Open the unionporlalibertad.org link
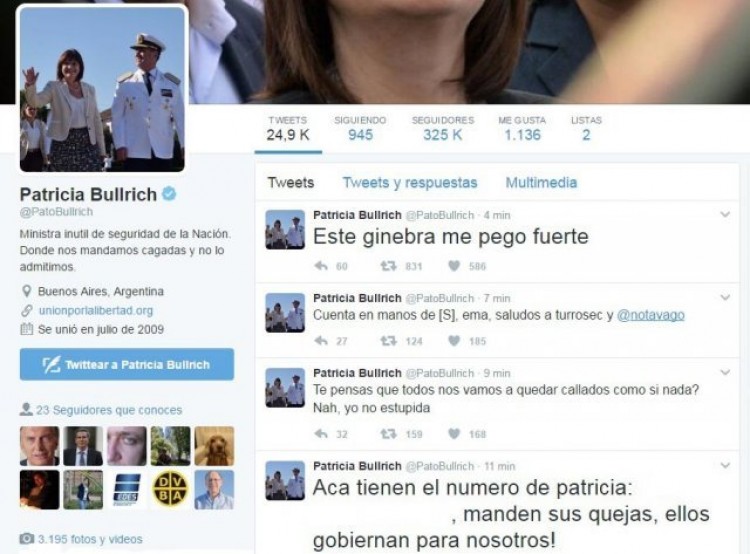Viewport: 750px width, 554px height. pos(96,310)
